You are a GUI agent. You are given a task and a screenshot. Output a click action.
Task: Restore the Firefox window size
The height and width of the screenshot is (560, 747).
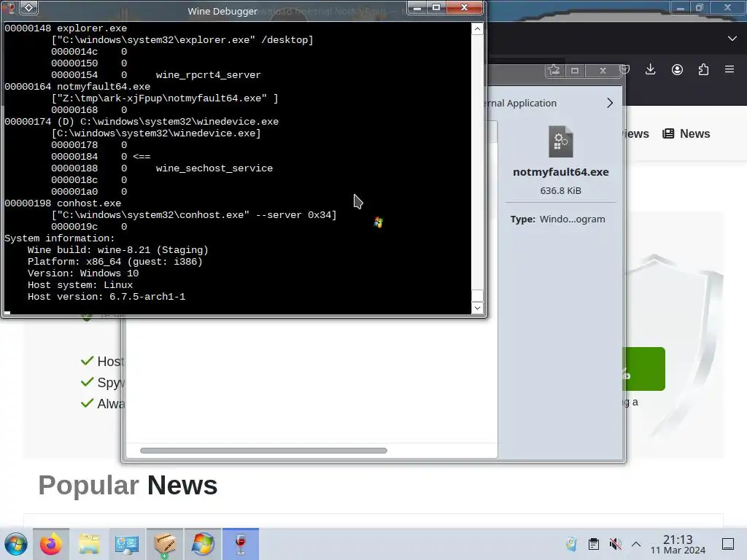tap(700, 7)
